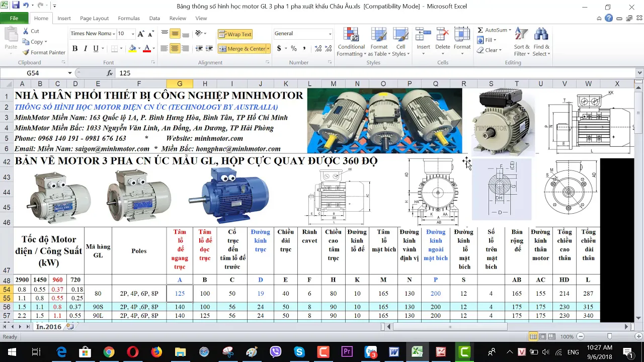644x362 pixels.
Task: Open the Sort & Filter menu
Action: [x=521, y=42]
